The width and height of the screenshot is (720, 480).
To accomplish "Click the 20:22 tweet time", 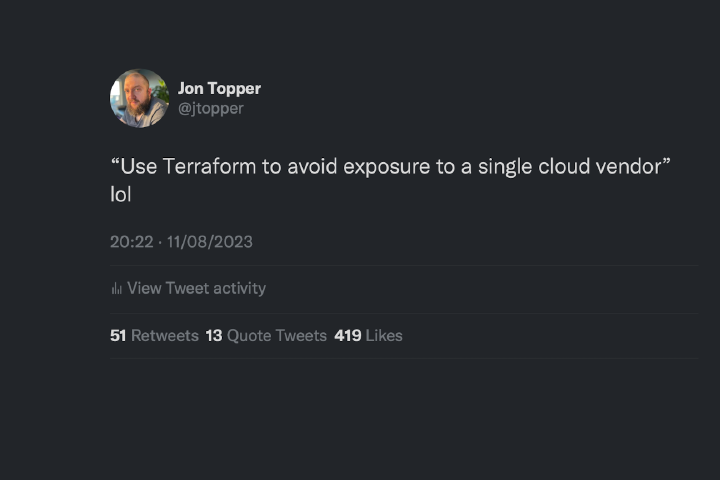I will [x=130, y=241].
